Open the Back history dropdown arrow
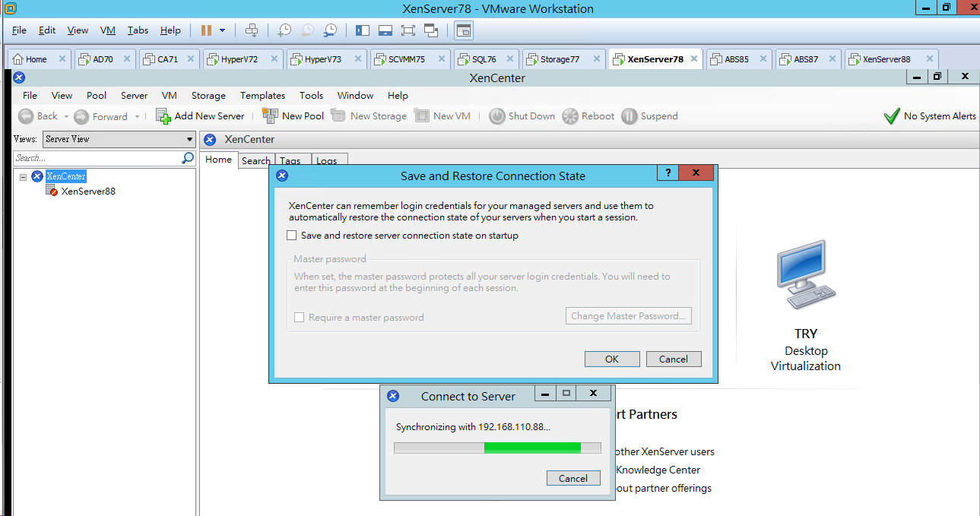This screenshot has width=980, height=516. pos(66,116)
